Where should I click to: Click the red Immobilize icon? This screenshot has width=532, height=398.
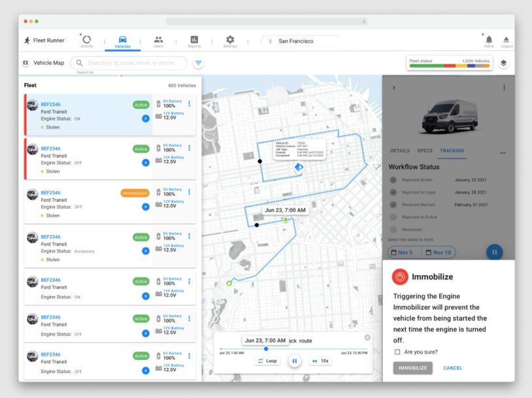click(400, 277)
